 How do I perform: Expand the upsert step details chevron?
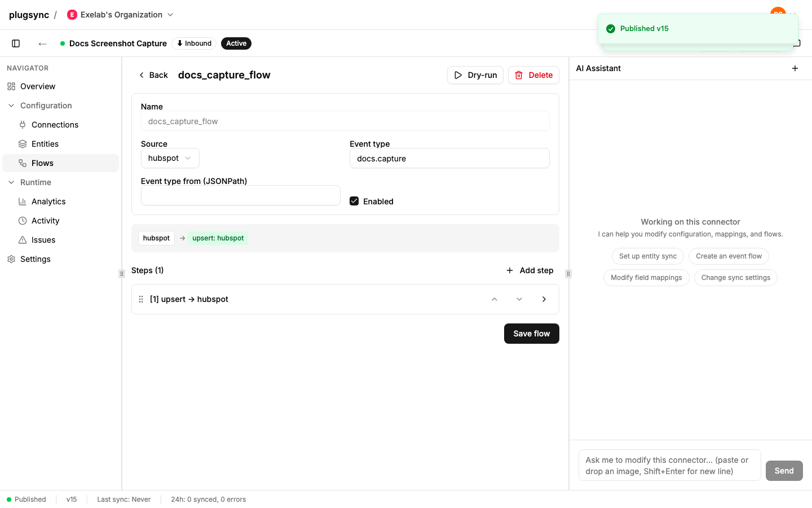click(x=544, y=299)
